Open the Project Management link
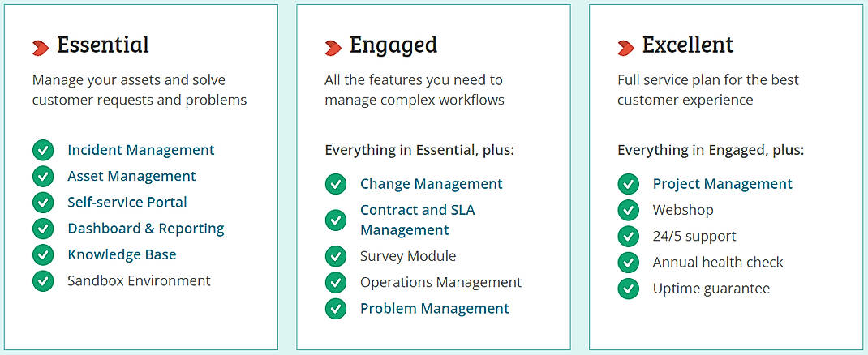Image resolution: width=868 pixels, height=355 pixels. point(723,184)
